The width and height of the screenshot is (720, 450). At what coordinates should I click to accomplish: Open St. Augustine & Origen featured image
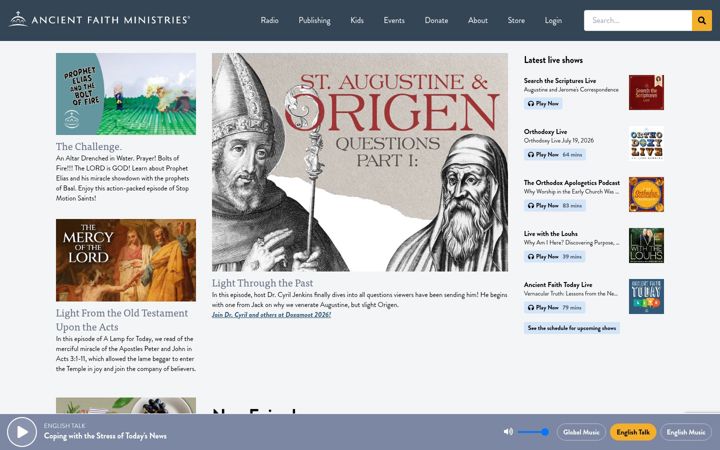pyautogui.click(x=360, y=162)
